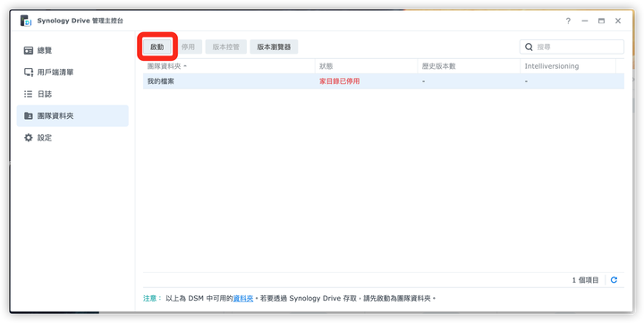Screen dimensions: 644x323
Task: Close the Synology Drive console window
Action: [618, 21]
